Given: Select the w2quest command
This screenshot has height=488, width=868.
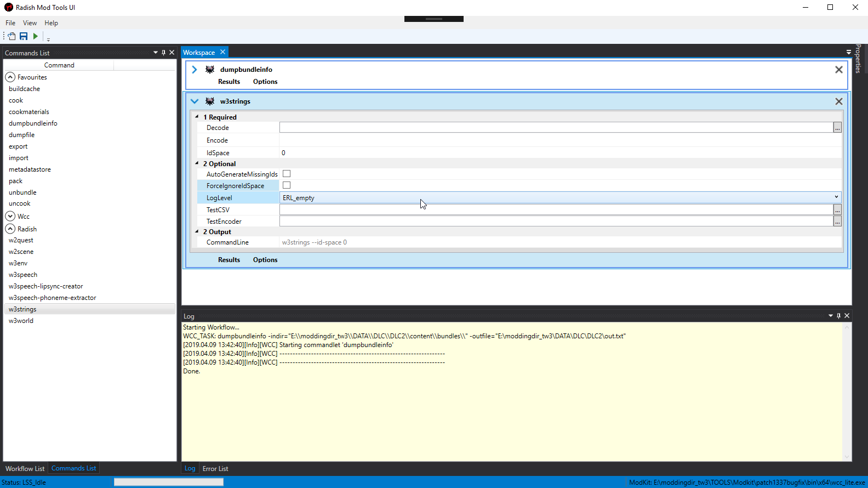Looking at the screenshot, I should 21,240.
